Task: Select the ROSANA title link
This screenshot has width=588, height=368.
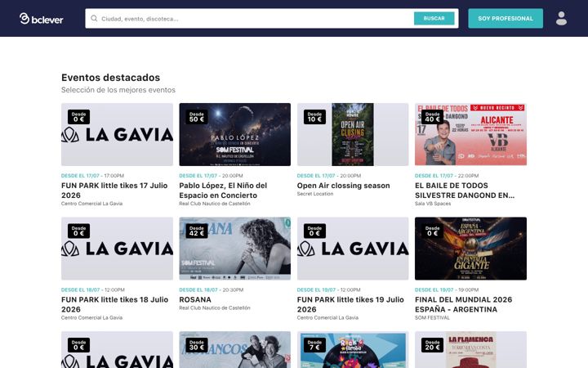Action: point(195,299)
